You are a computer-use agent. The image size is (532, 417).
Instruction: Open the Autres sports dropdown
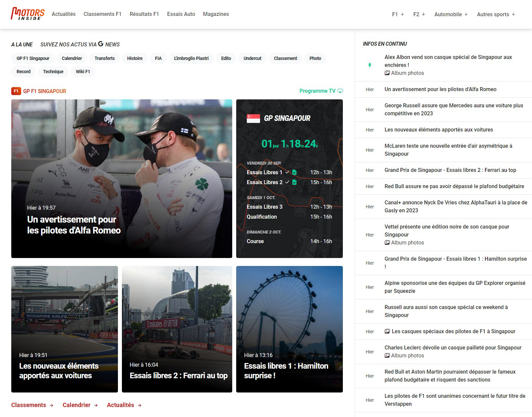[496, 14]
